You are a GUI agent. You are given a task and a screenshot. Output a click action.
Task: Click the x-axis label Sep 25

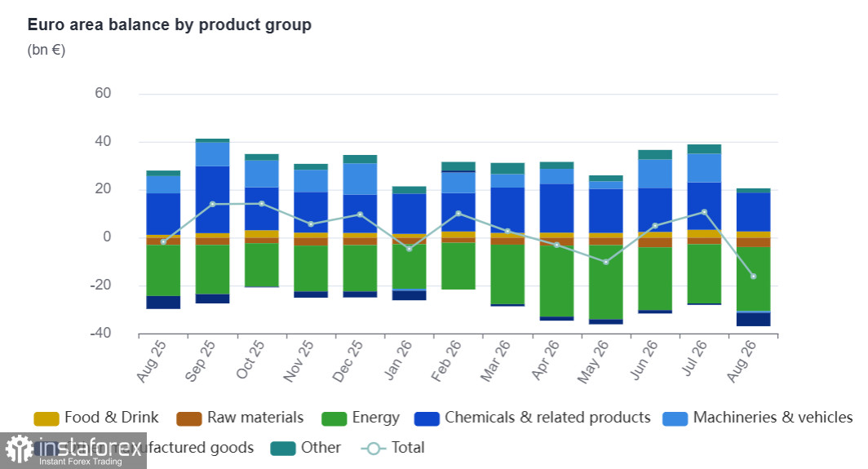click(x=200, y=361)
